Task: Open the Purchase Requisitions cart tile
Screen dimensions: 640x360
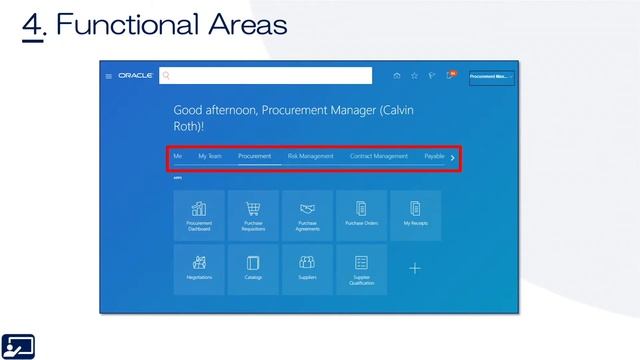Action: click(x=253, y=216)
